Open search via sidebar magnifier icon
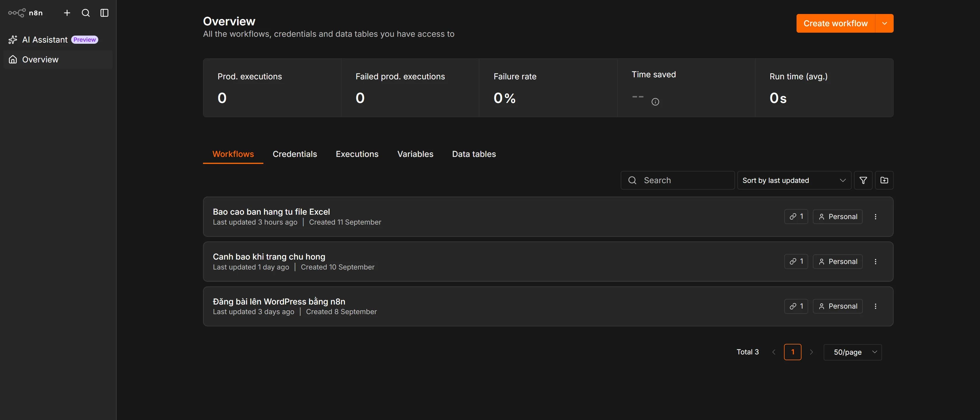This screenshot has width=980, height=420. point(85,13)
